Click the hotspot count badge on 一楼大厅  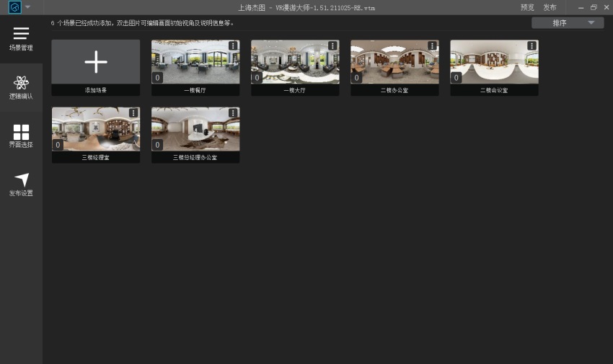pos(257,78)
